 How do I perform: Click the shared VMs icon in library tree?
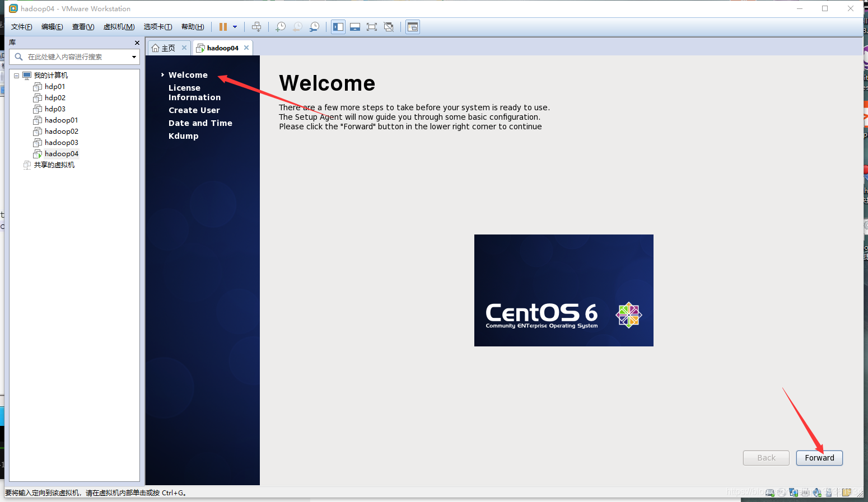click(27, 165)
